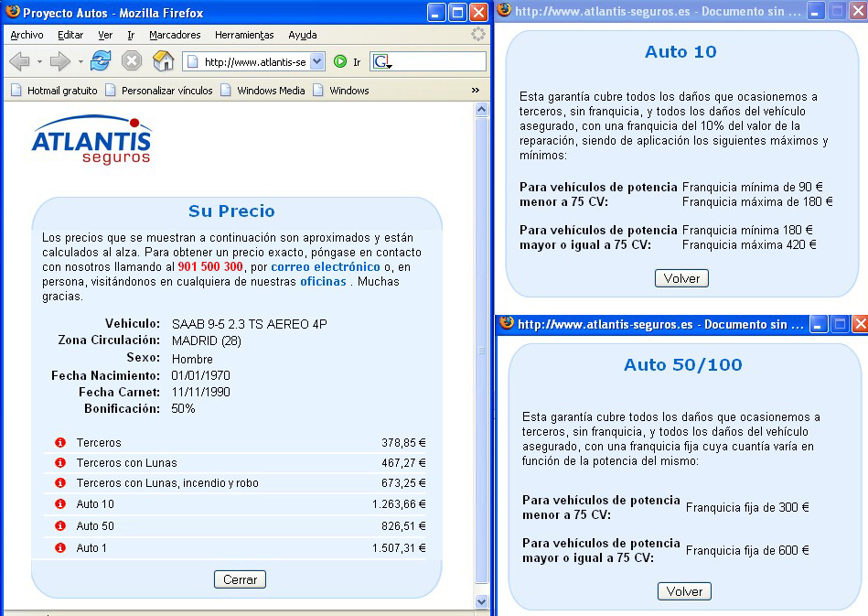This screenshot has width=868, height=616.
Task: Click the Forward arrow in Firefox toolbar
Action: [x=59, y=61]
